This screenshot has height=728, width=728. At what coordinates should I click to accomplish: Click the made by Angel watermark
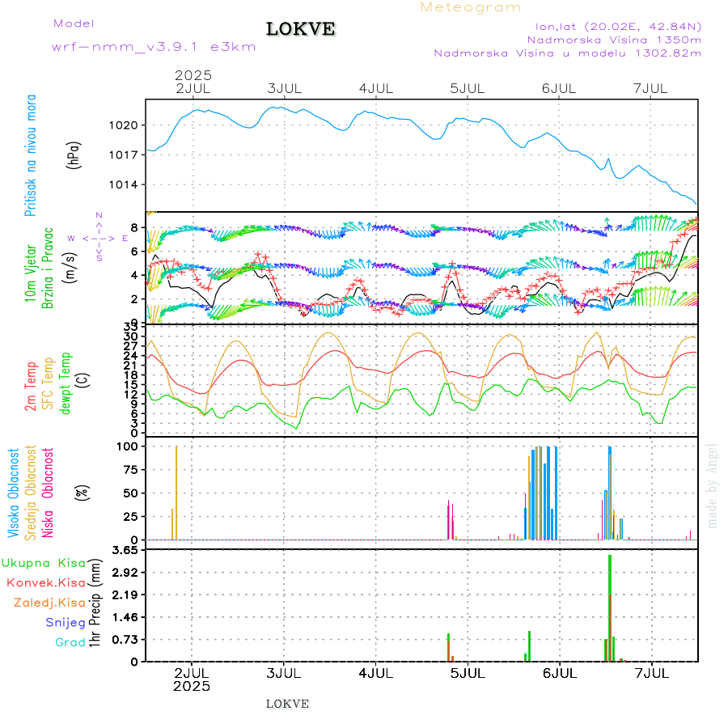[713, 485]
